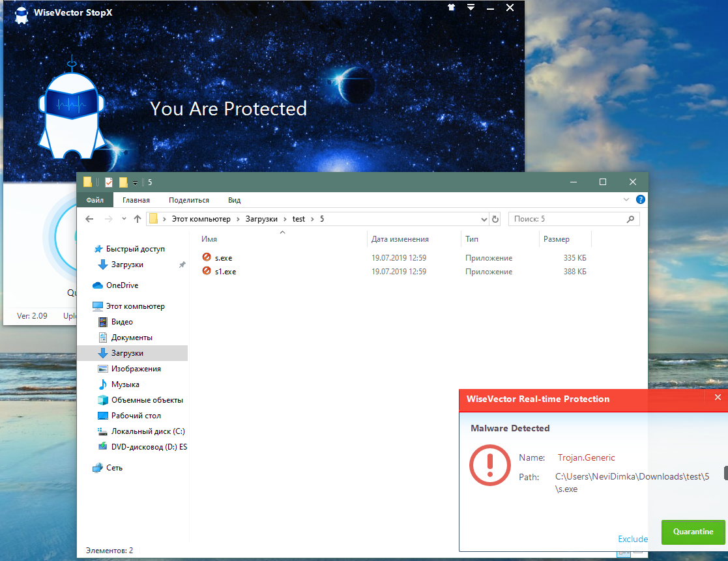Open DVD-дисковод (D:) drive
The height and width of the screenshot is (561, 728).
pyautogui.click(x=149, y=447)
